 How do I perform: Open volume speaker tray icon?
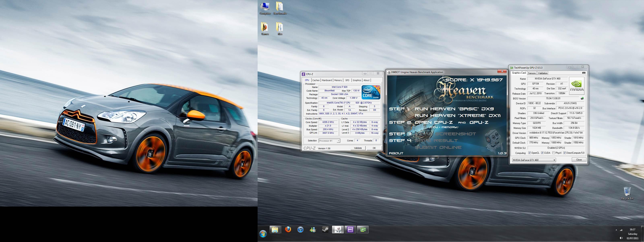pos(621,238)
